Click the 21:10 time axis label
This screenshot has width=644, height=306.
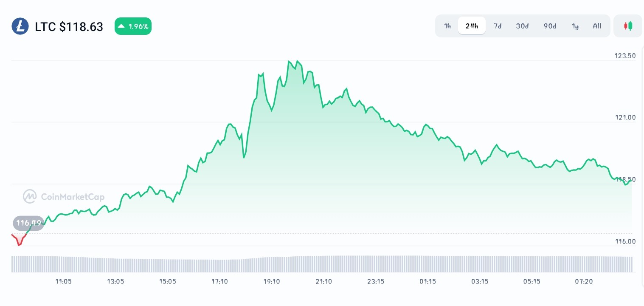pyautogui.click(x=323, y=281)
